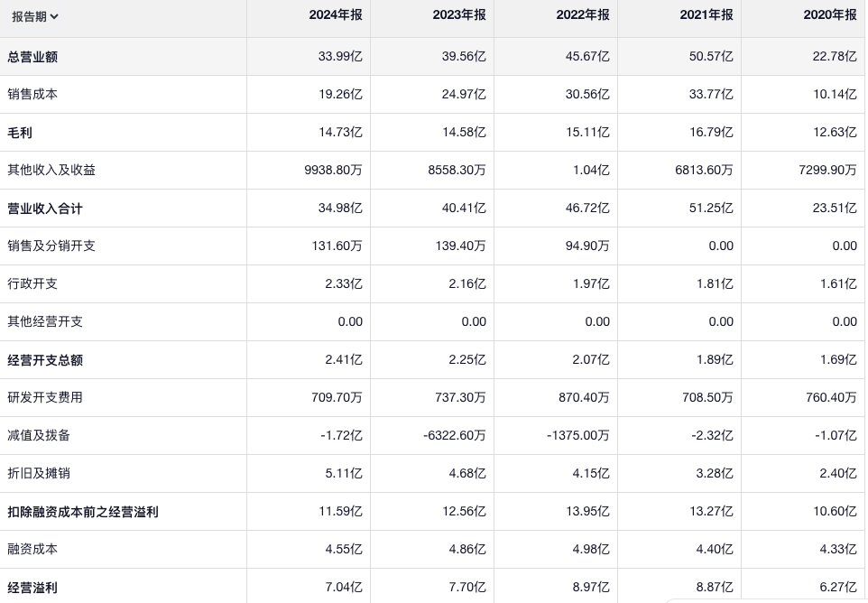868x603 pixels.
Task: Open the 报告期 dropdown
Action: 35,16
